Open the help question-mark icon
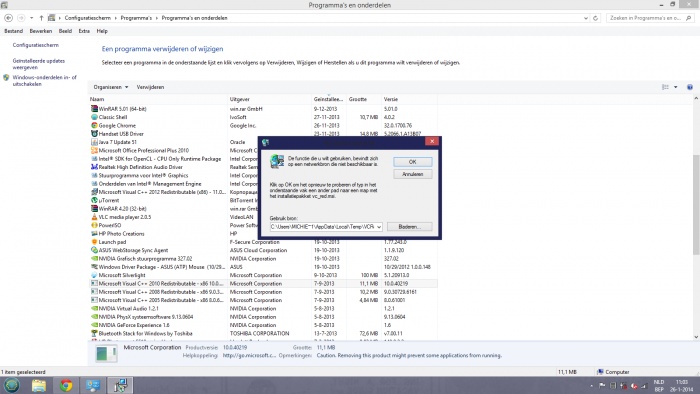Screen dimensions: 700x394 690,87
